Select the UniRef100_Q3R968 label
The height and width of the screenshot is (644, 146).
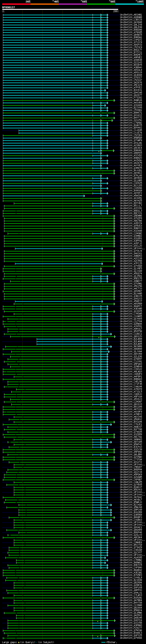click(131, 515)
